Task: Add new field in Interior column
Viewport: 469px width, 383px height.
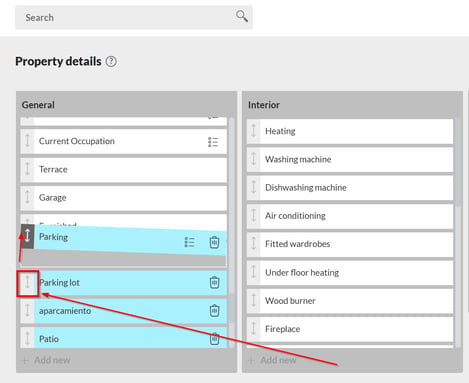Action: point(272,360)
